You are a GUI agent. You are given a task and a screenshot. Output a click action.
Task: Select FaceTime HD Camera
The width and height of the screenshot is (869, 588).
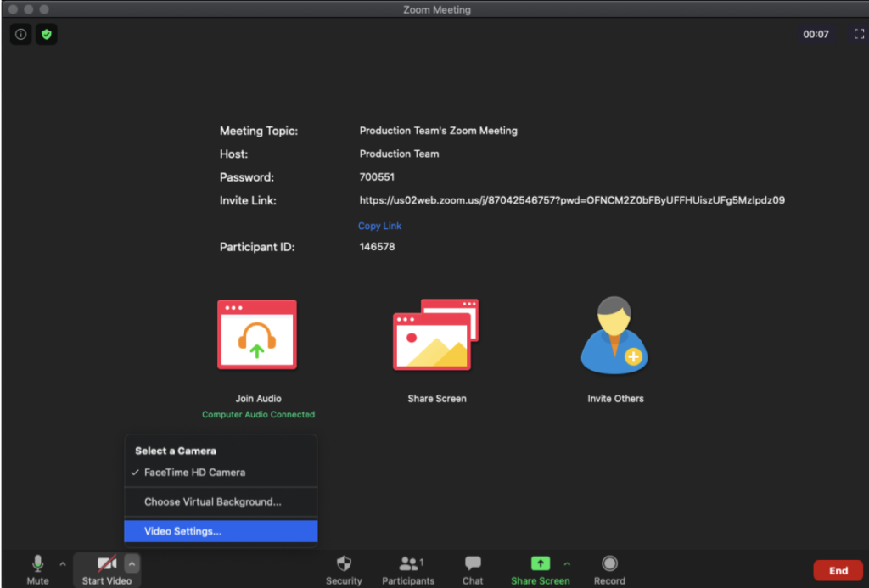221,472
